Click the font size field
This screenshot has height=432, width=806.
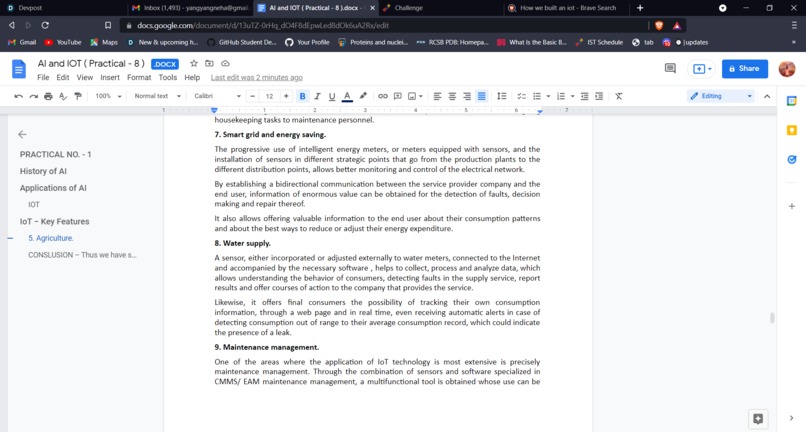click(269, 96)
